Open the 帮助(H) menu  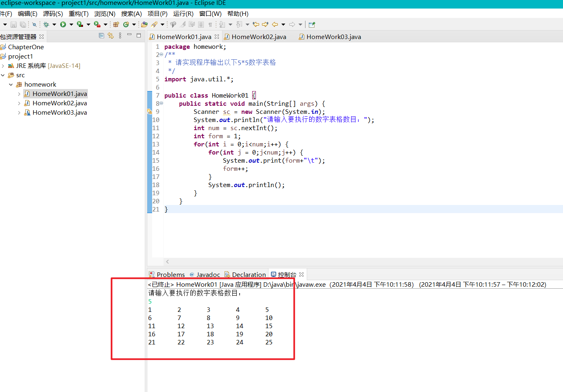238,14
